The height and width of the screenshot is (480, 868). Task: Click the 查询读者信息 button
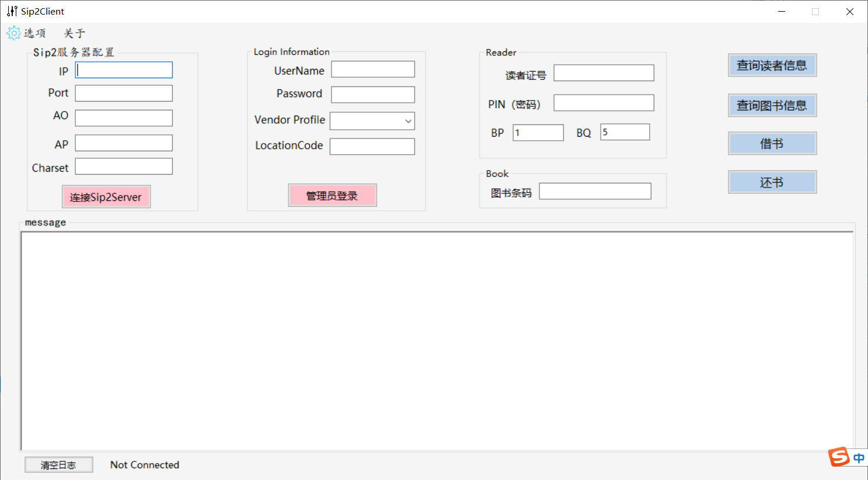[772, 65]
